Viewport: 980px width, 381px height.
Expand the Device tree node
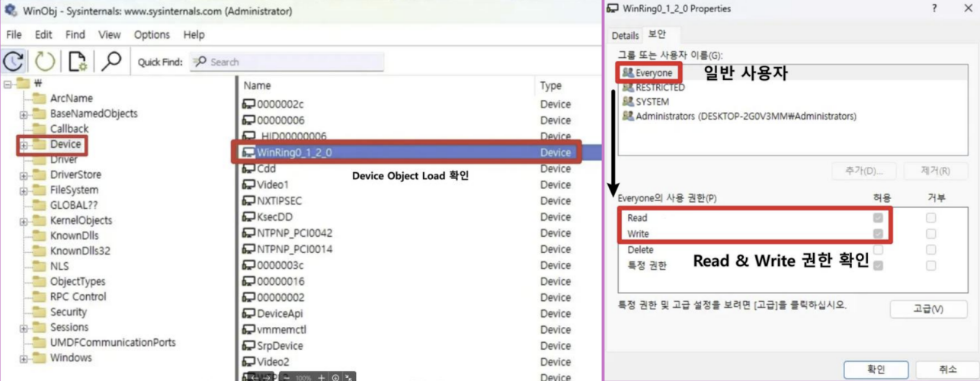[24, 145]
